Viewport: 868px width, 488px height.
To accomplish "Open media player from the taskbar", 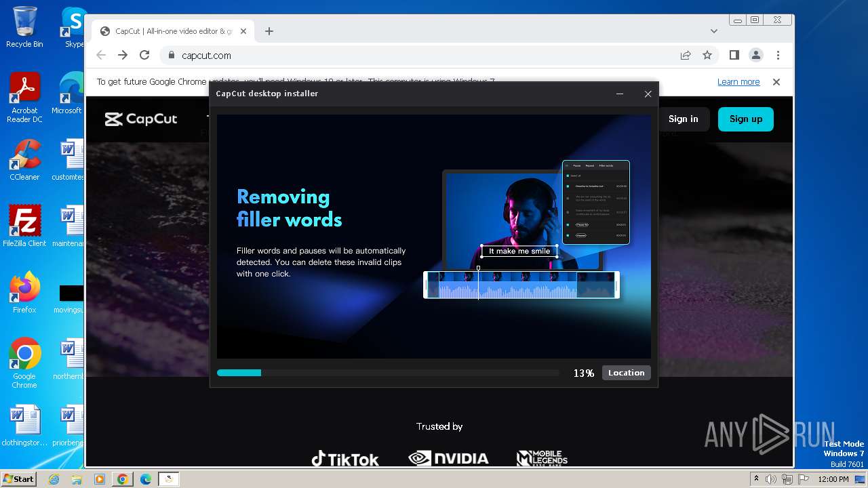I will click(100, 479).
